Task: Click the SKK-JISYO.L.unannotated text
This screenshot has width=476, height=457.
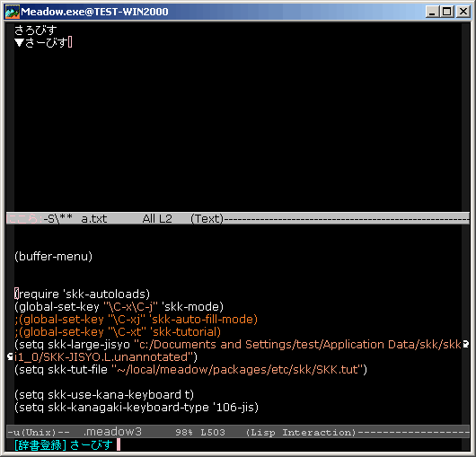Action: click(x=116, y=357)
